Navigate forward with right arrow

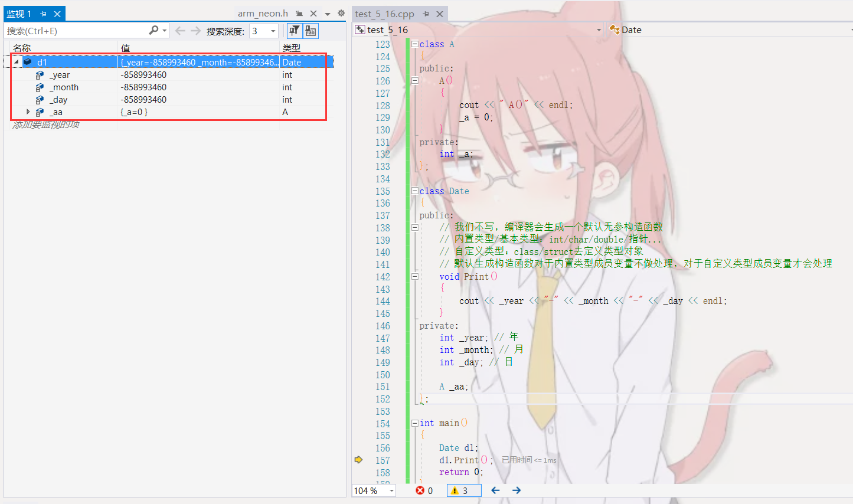[517, 490]
